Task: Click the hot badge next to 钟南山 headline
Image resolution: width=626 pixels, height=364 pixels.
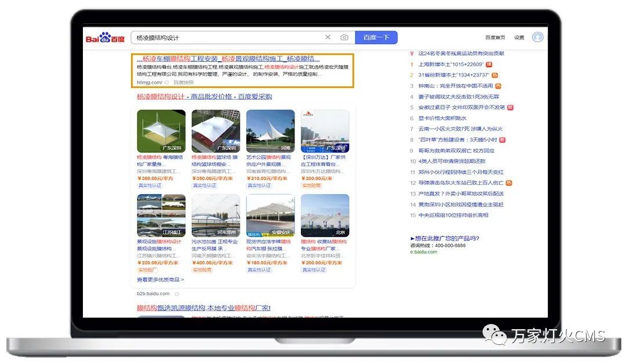Action: [498, 86]
